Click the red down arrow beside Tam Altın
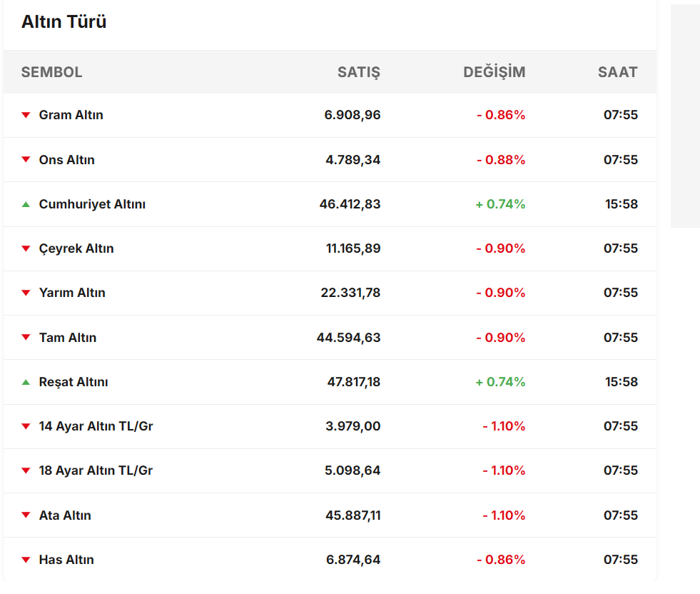Image resolution: width=700 pixels, height=594 pixels. (x=26, y=338)
